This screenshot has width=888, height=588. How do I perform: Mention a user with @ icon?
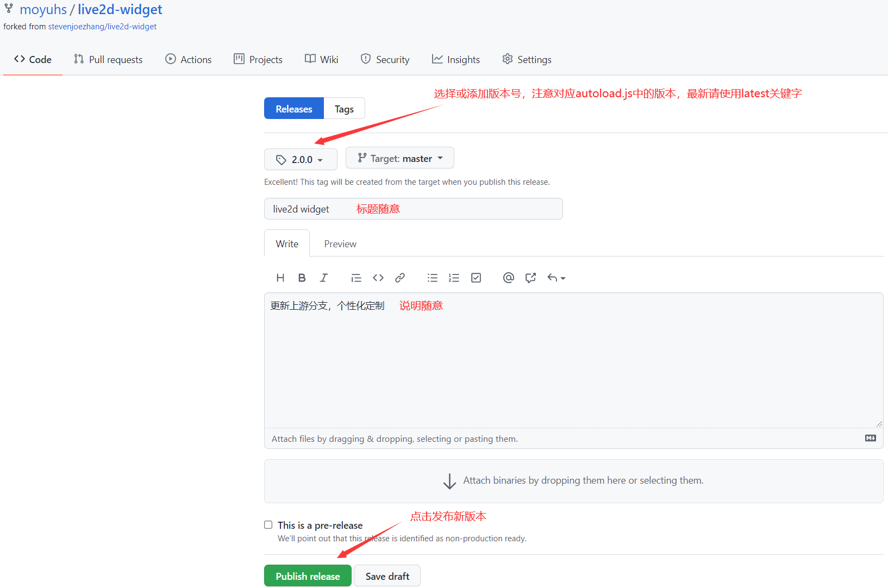point(509,278)
